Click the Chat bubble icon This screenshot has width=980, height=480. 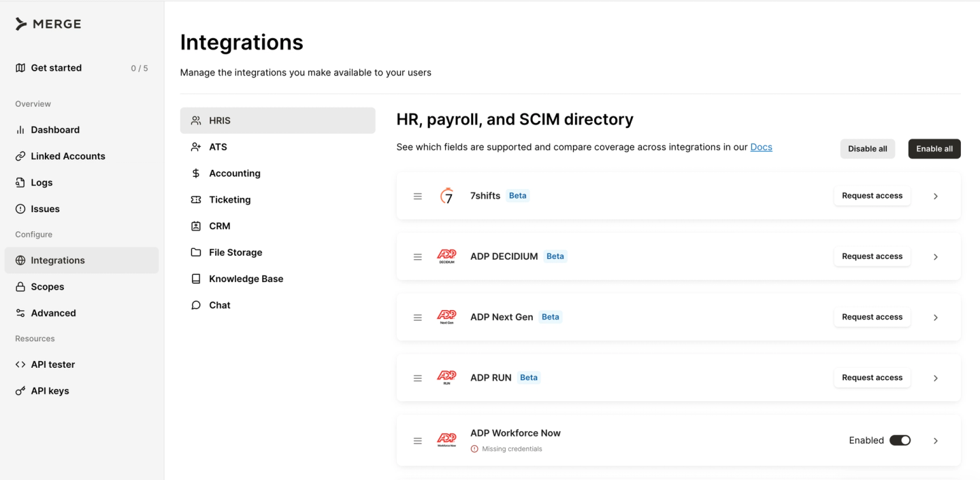[196, 305]
